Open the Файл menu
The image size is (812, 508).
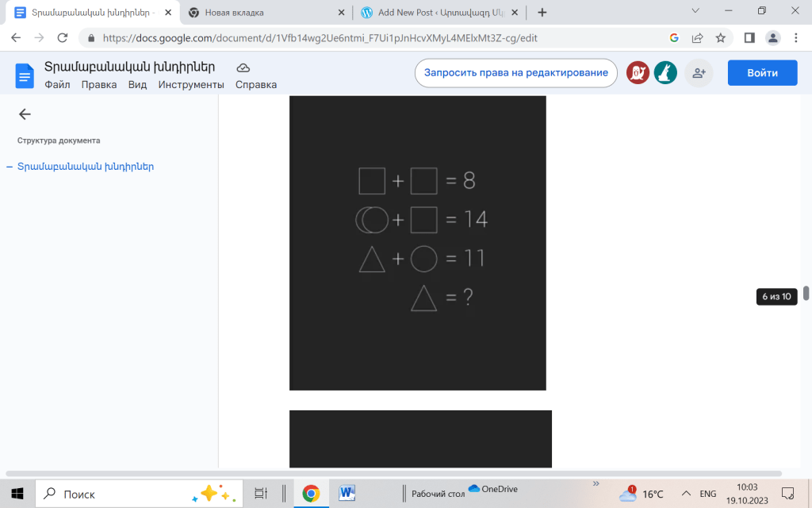point(57,85)
